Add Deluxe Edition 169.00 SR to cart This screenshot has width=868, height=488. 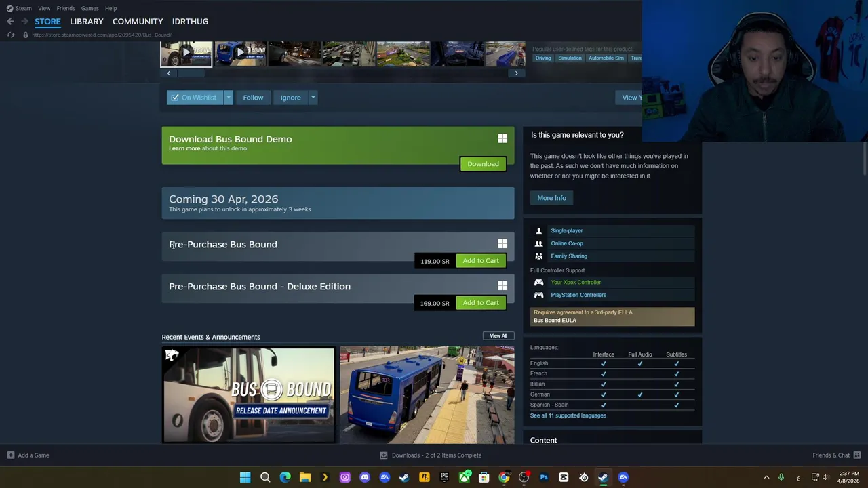pos(481,303)
